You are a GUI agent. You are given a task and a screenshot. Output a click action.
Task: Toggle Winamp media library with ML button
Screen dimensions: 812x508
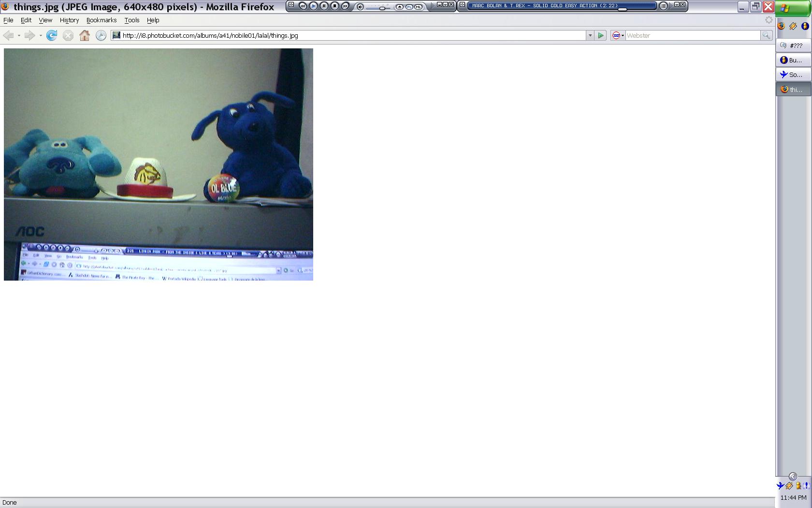click(418, 7)
